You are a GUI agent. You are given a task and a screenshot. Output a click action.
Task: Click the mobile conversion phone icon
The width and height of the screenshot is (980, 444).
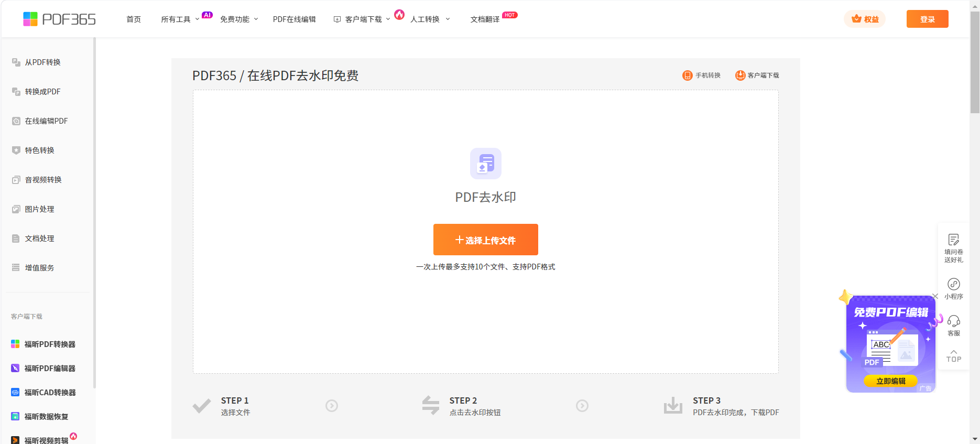(687, 75)
